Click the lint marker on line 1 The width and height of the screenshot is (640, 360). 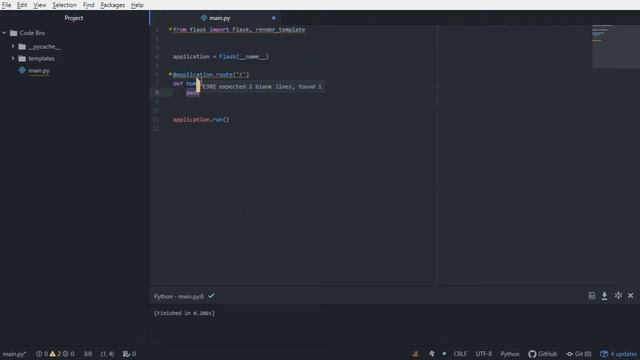pyautogui.click(x=170, y=29)
